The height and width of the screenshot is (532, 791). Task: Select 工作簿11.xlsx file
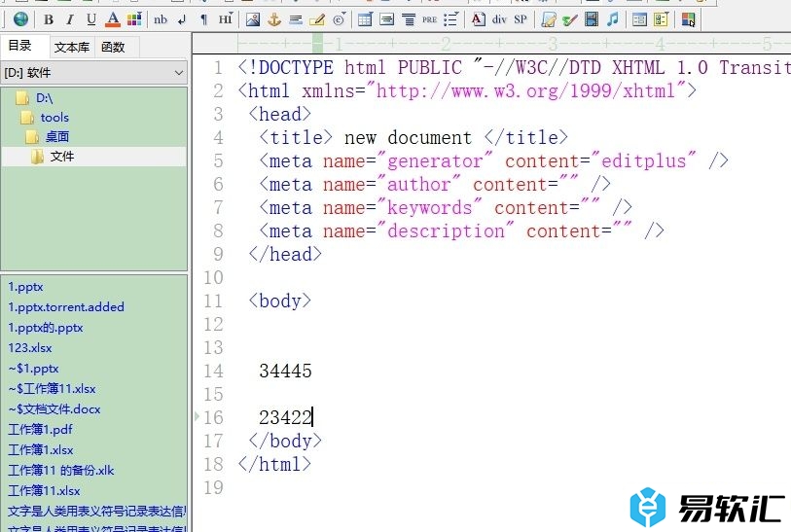[44, 490]
